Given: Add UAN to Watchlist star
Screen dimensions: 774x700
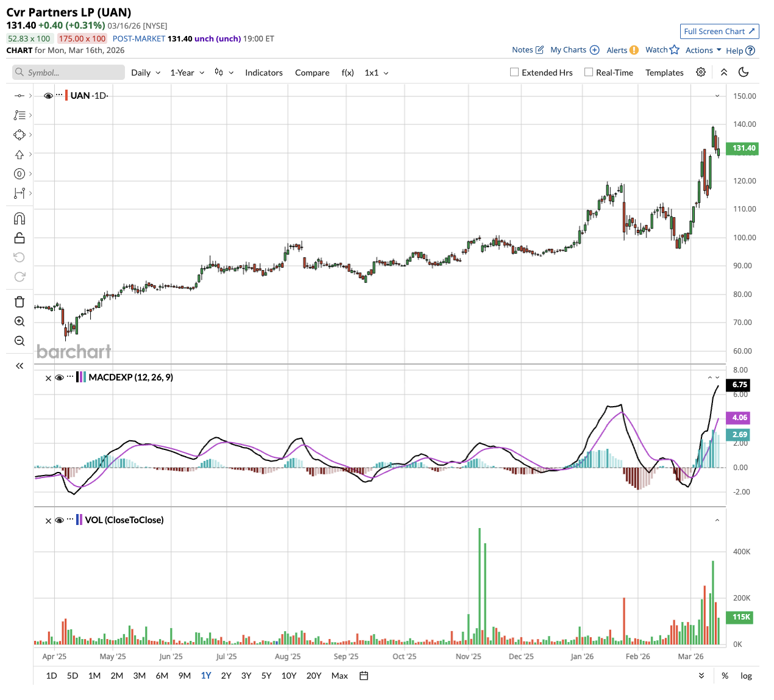Looking at the screenshot, I should tap(662, 50).
